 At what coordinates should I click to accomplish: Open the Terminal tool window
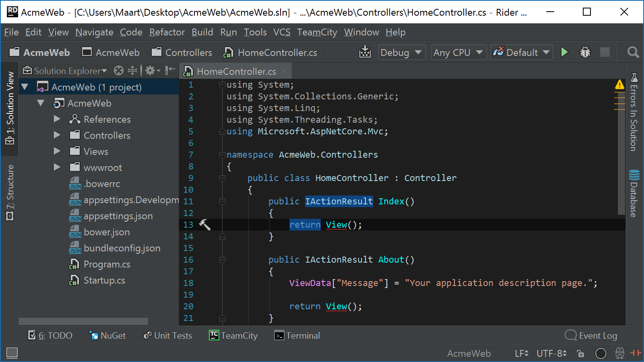297,335
